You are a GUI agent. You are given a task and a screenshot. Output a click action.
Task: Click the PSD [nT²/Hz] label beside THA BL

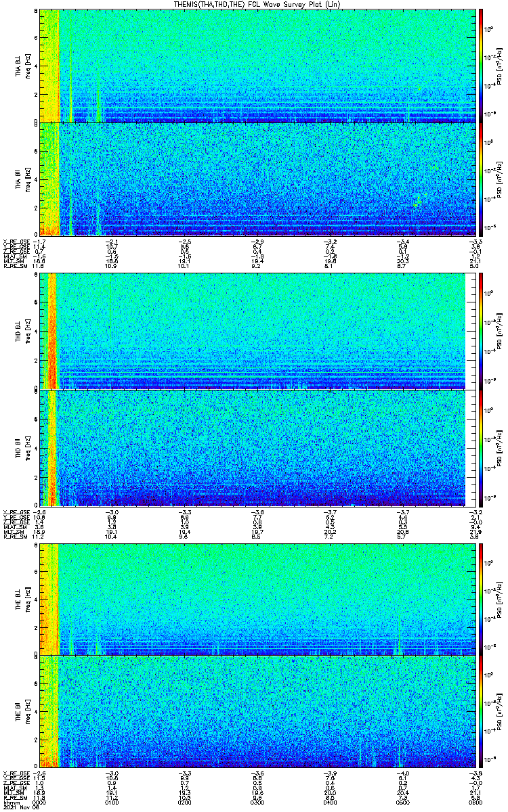click(500, 66)
